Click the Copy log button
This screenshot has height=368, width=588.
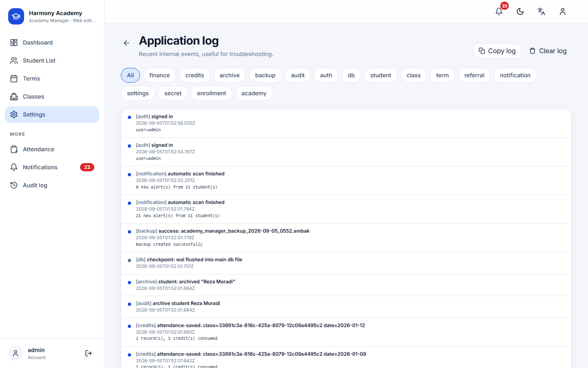pos(497,51)
